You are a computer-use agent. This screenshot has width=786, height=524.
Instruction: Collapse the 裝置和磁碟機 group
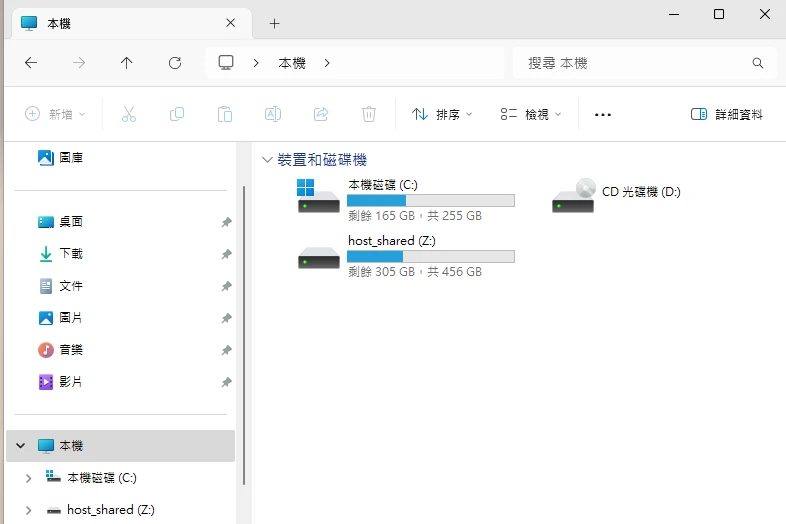pyautogui.click(x=267, y=160)
